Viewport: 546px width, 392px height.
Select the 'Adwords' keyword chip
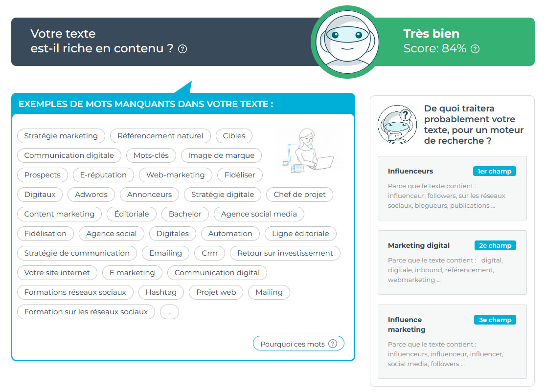pos(91,195)
